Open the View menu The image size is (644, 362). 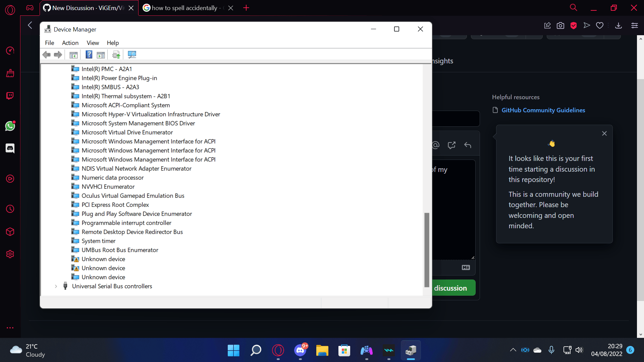pos(93,43)
